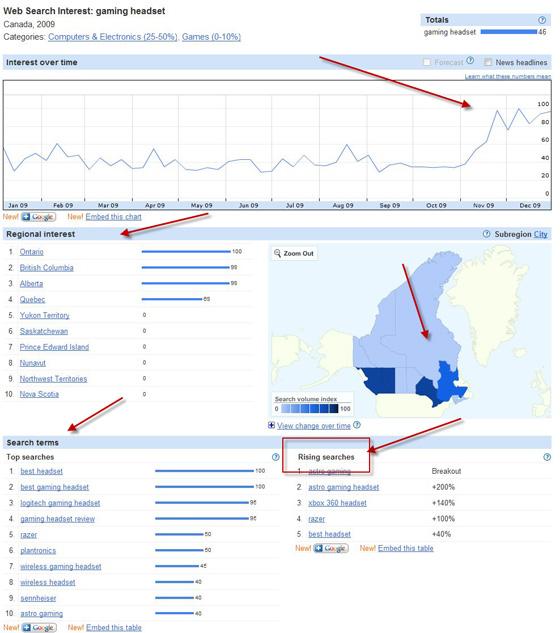Viewport: 560px width, 633px height.
Task: Click 'razer' in Top searches
Action: coord(29,535)
